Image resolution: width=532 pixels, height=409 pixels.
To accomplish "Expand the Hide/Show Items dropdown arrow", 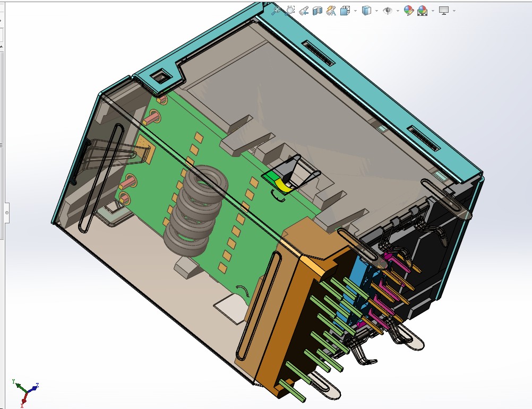I will pyautogui.click(x=398, y=11).
